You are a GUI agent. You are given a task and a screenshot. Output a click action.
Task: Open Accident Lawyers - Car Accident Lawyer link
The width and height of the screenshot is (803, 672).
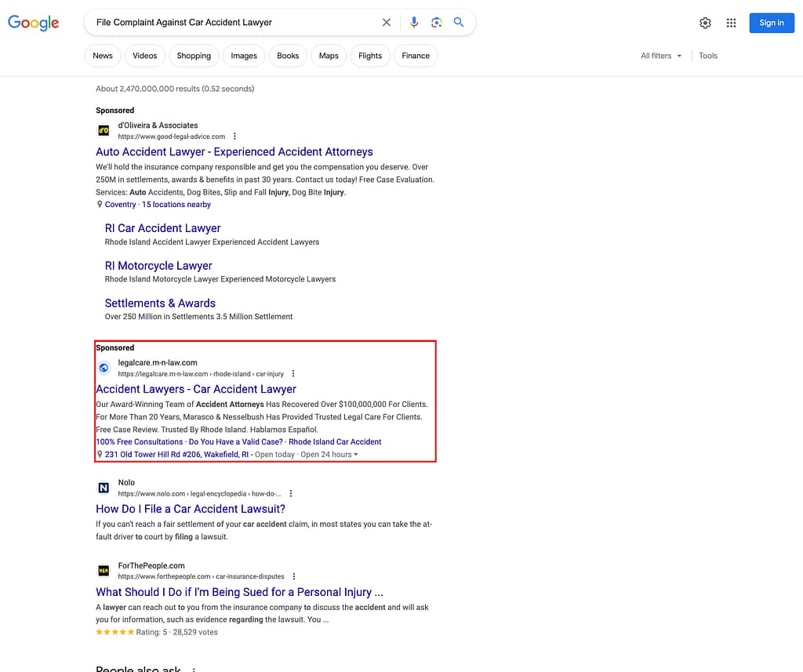point(196,389)
